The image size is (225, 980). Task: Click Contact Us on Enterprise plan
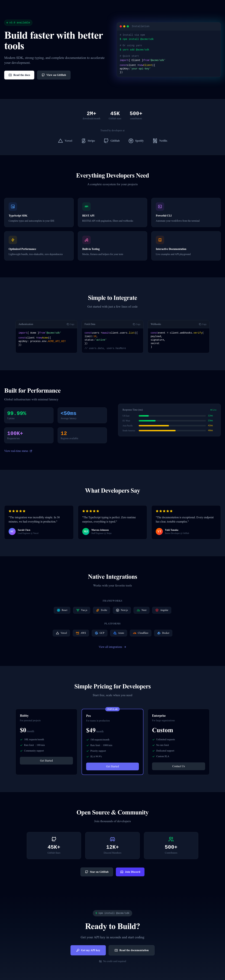pos(179,766)
